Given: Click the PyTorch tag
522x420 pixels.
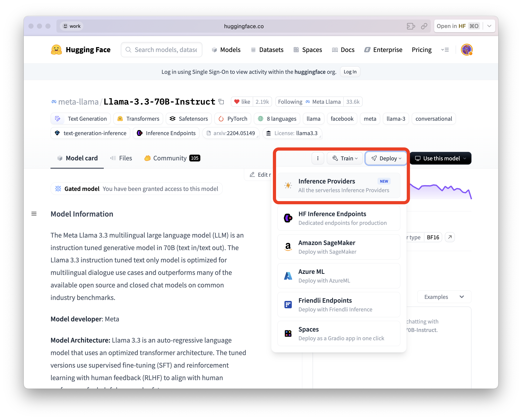Looking at the screenshot, I should point(233,119).
